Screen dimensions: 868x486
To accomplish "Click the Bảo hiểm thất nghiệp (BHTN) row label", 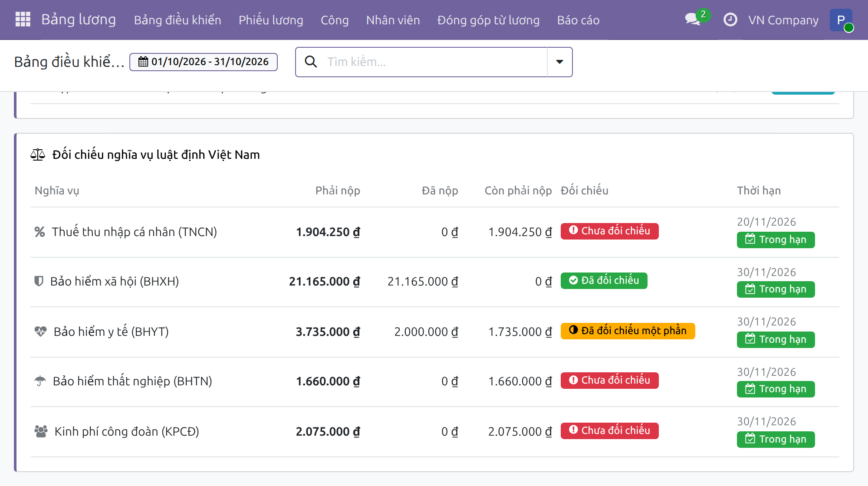I will point(132,381).
